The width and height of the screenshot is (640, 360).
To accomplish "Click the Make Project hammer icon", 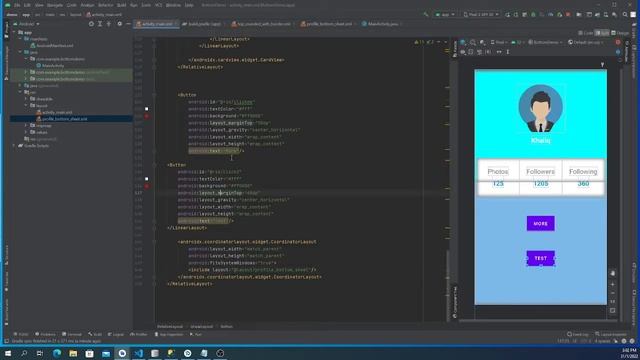I will point(426,14).
